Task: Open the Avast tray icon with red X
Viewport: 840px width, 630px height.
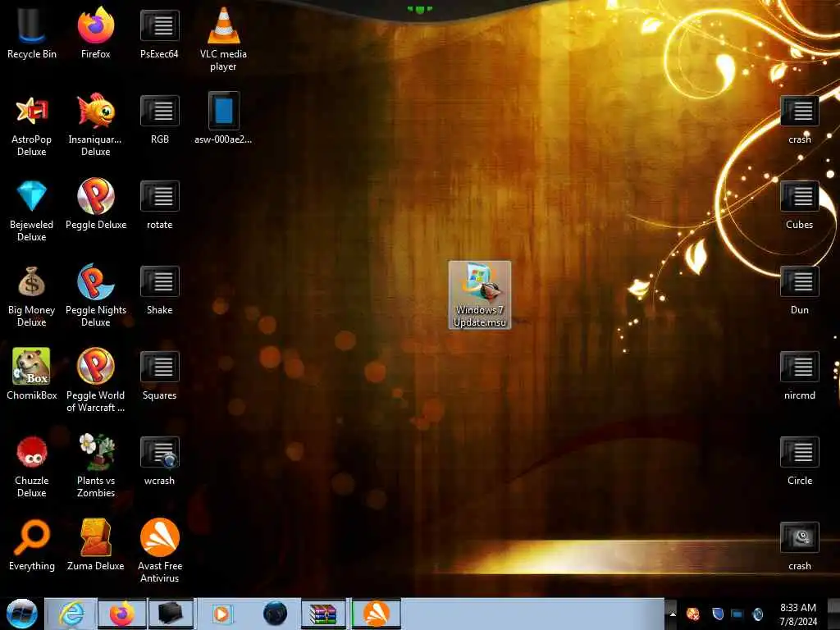Action: tap(693, 614)
